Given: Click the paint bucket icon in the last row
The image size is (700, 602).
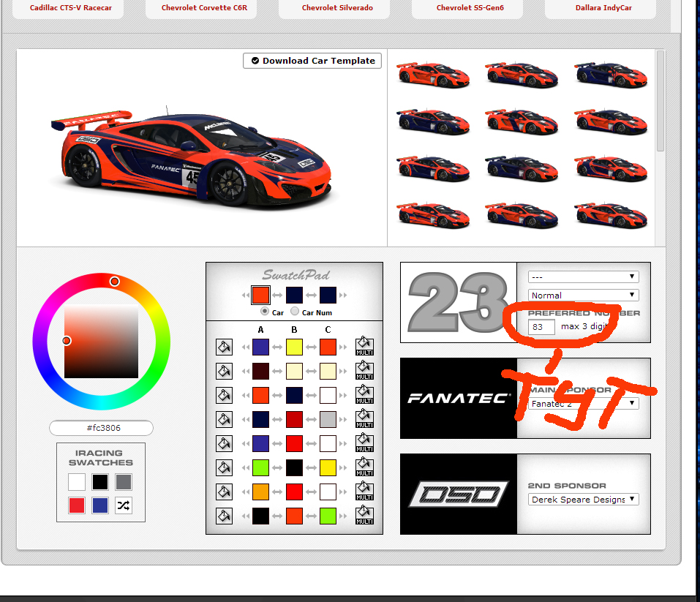Looking at the screenshot, I should [224, 516].
